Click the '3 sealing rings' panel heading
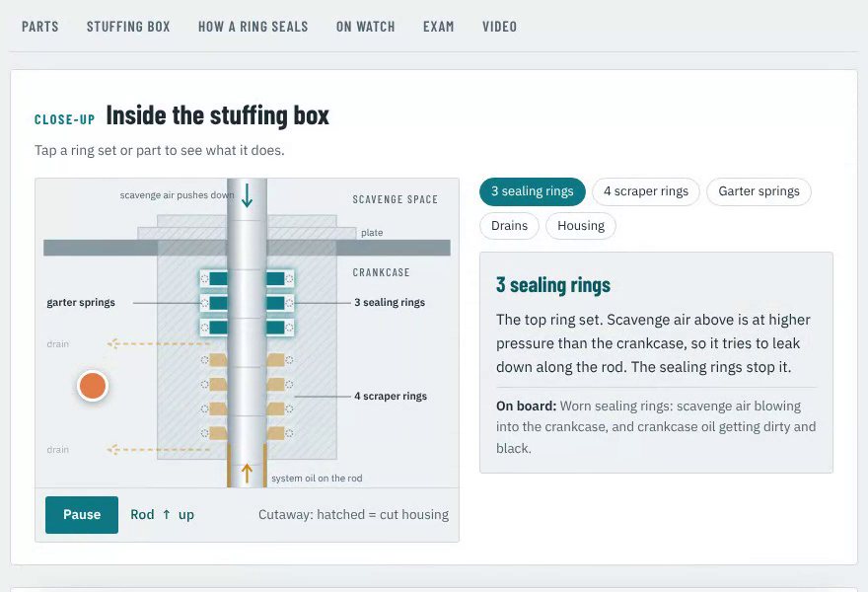The image size is (868, 592). point(553,284)
